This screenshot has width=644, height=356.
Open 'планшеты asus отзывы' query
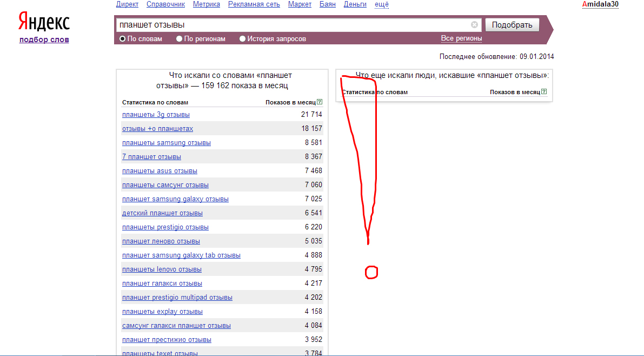point(160,170)
